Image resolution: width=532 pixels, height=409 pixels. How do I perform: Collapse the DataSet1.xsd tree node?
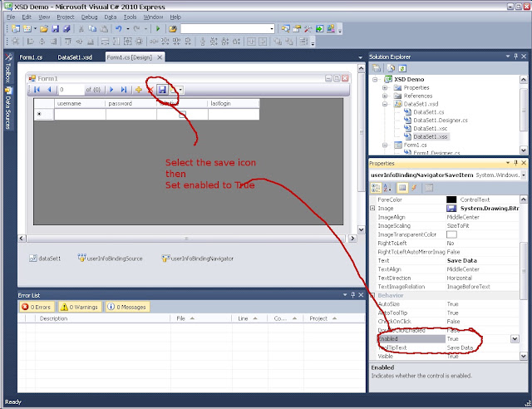click(x=385, y=104)
